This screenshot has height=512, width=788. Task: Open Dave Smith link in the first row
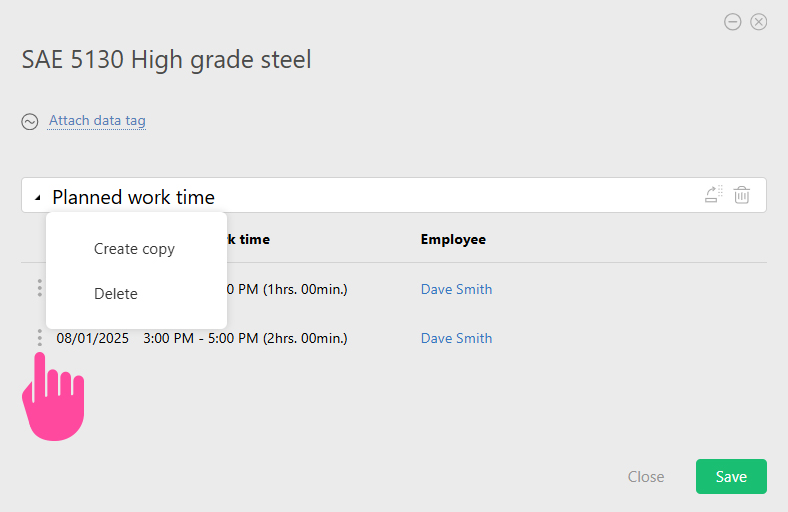pos(456,289)
